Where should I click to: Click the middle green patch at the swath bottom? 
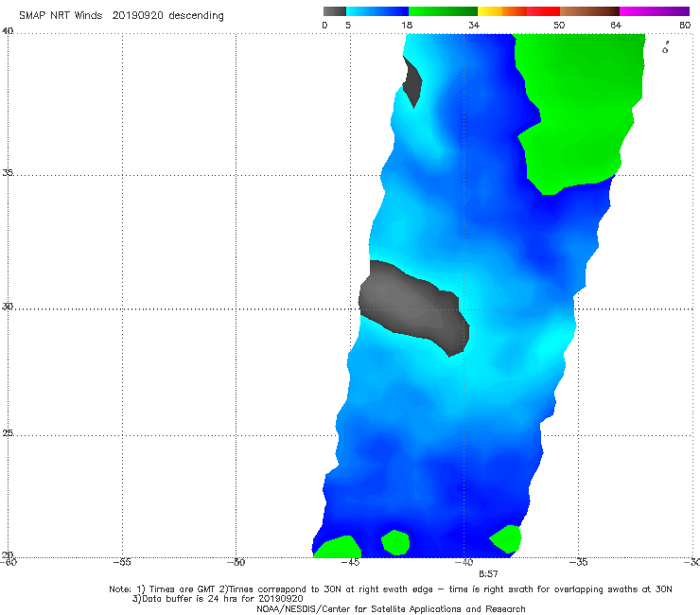click(395, 543)
